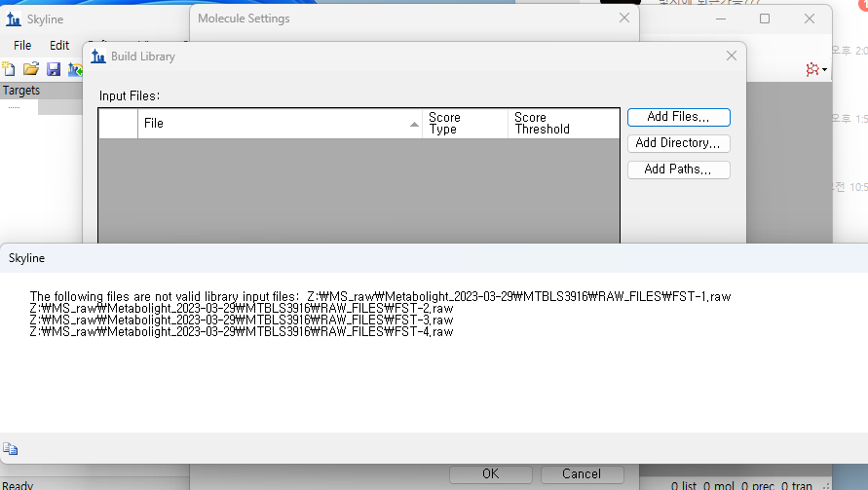Close the Build Library dialog
Viewport: 868px width, 490px height.
click(x=732, y=57)
